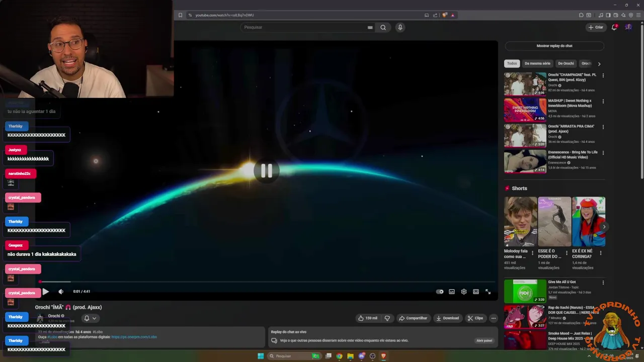The height and width of the screenshot is (362, 644).
Task: Open the Orochi channel name link
Action: 54,316
